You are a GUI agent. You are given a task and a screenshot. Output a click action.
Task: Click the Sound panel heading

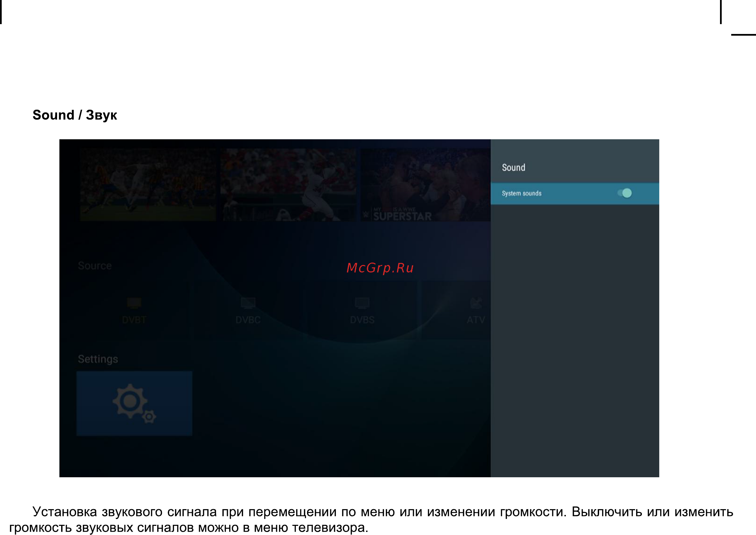[514, 167]
